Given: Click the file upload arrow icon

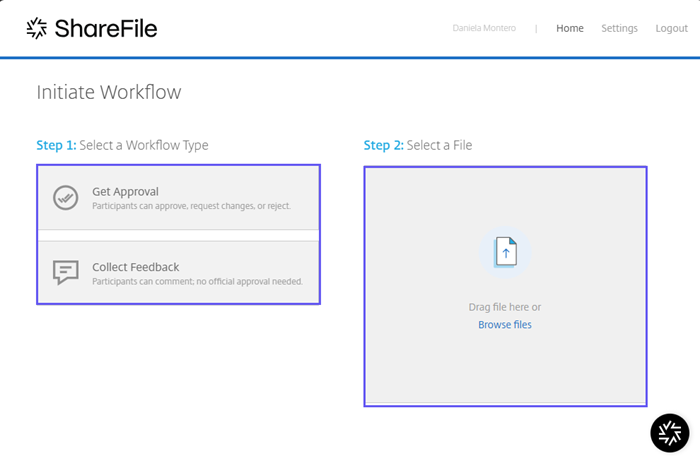Looking at the screenshot, I should (x=505, y=253).
